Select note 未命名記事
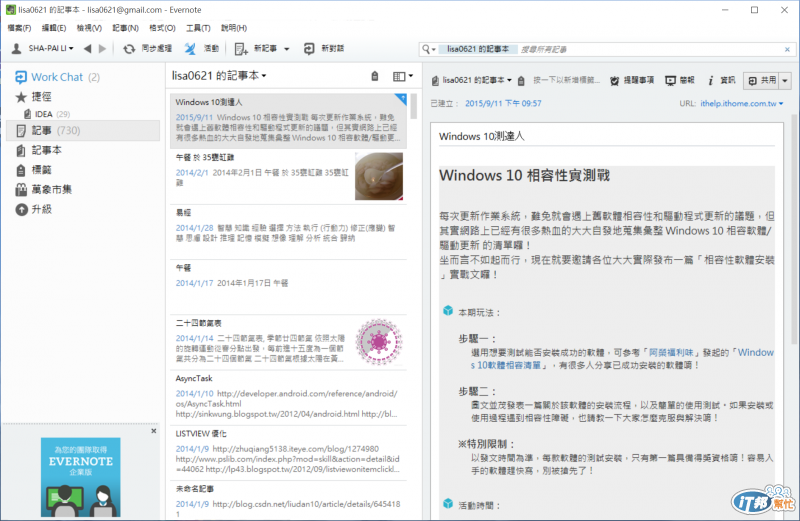The width and height of the screenshot is (800, 521). (x=288, y=500)
